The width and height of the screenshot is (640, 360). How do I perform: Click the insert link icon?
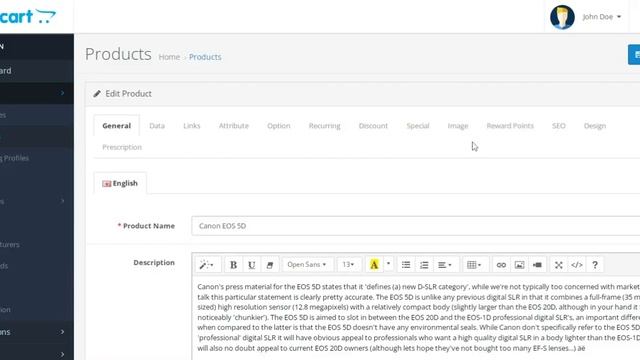pyautogui.click(x=501, y=265)
